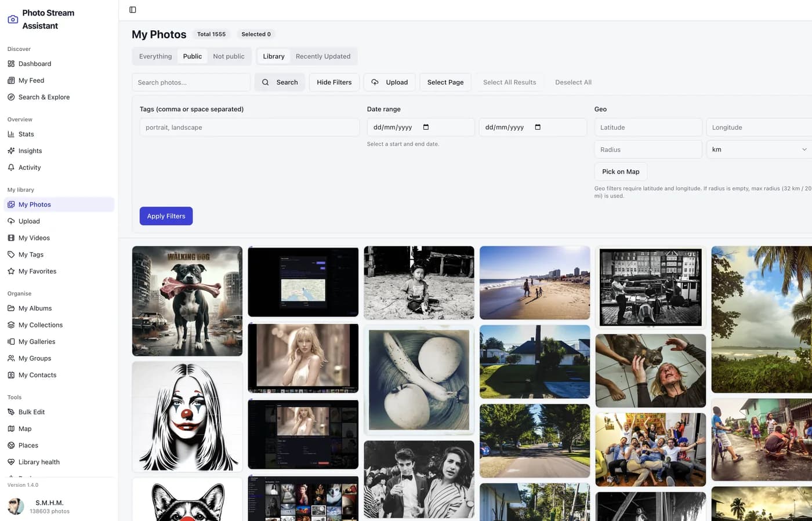Click the Activity bell icon

click(x=11, y=167)
